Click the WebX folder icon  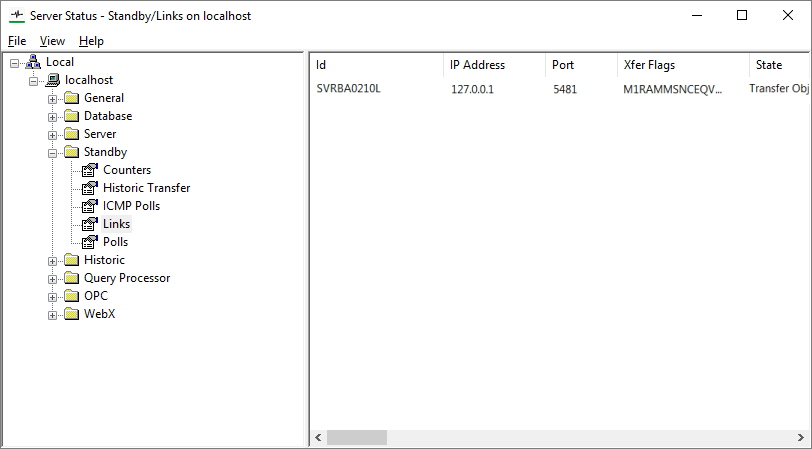point(71,314)
